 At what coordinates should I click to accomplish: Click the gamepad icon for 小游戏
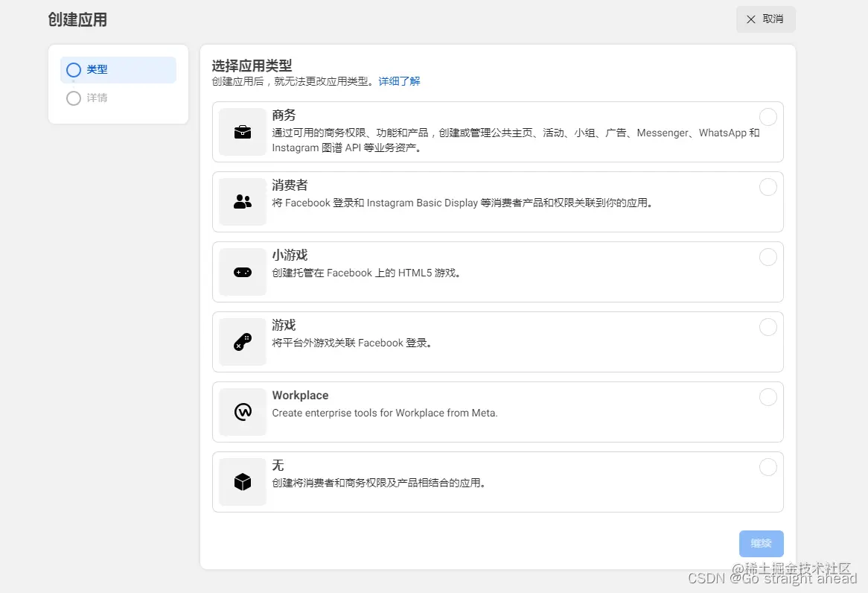click(243, 272)
